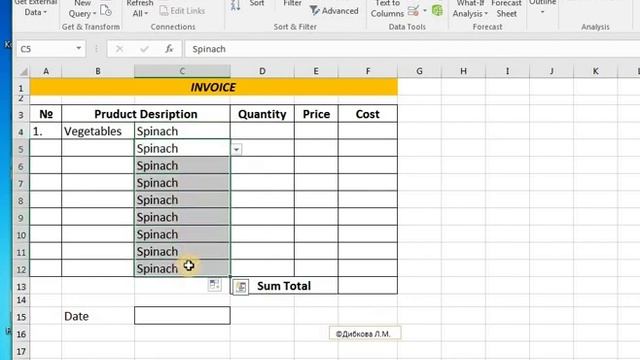Screen dimensions: 640x360
Task: Open the Get External Data dropdown
Action: [36, 8]
